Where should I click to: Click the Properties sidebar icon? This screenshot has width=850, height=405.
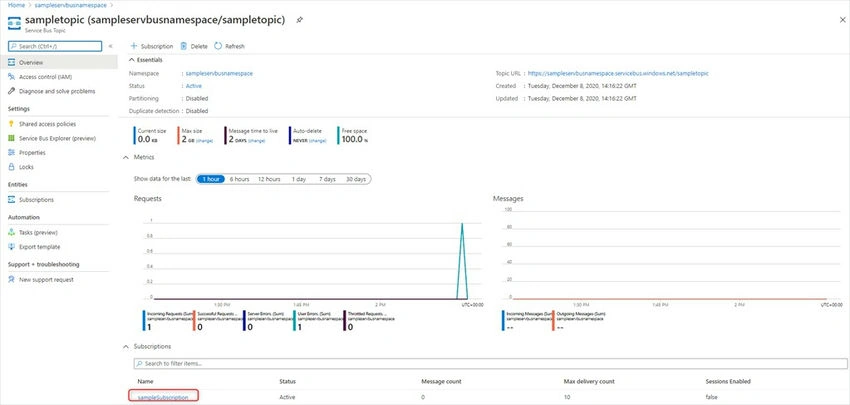click(x=12, y=153)
